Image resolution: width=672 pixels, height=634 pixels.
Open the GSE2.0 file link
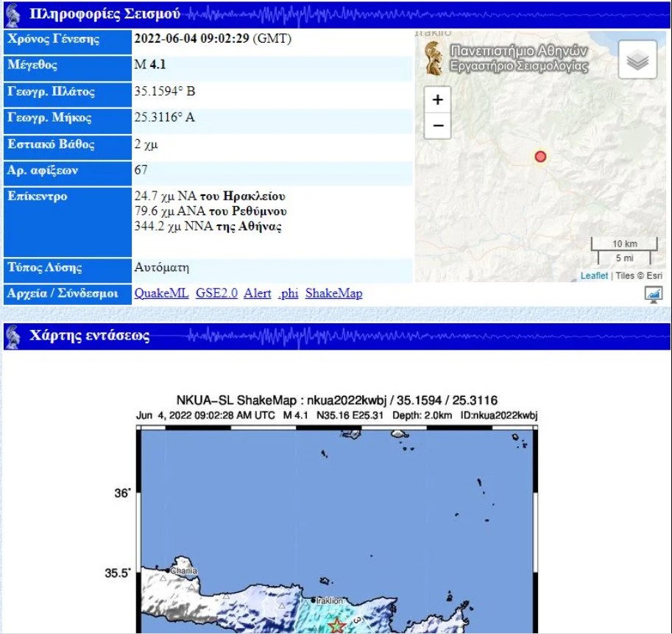click(x=216, y=293)
